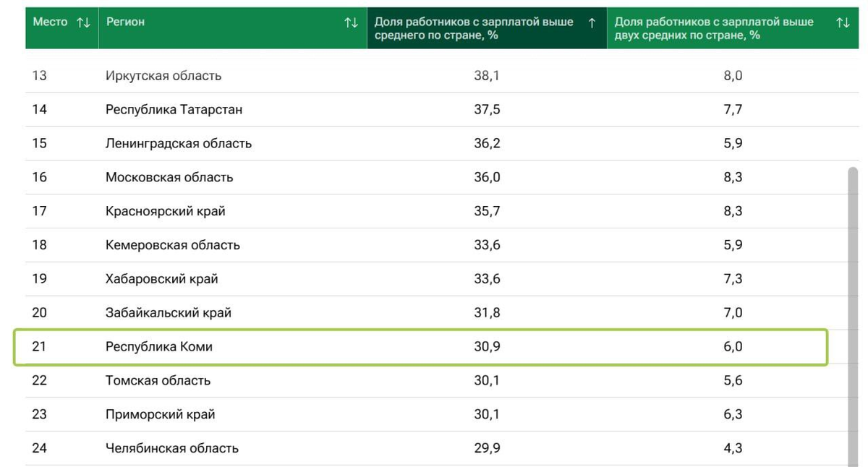The height and width of the screenshot is (467, 868).
Task: Click the Республика Татарстан region name
Action: click(174, 110)
